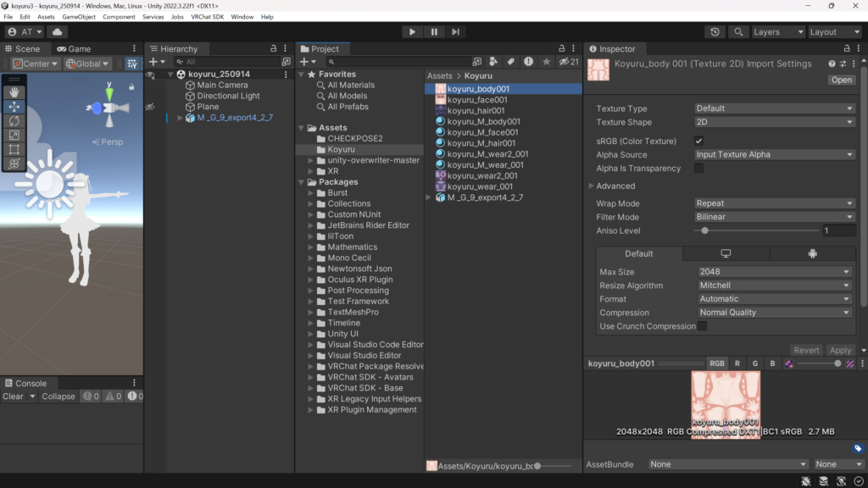Enable Use Crunch Compression checkbox
Viewport: 868px width, 488px height.
702,326
